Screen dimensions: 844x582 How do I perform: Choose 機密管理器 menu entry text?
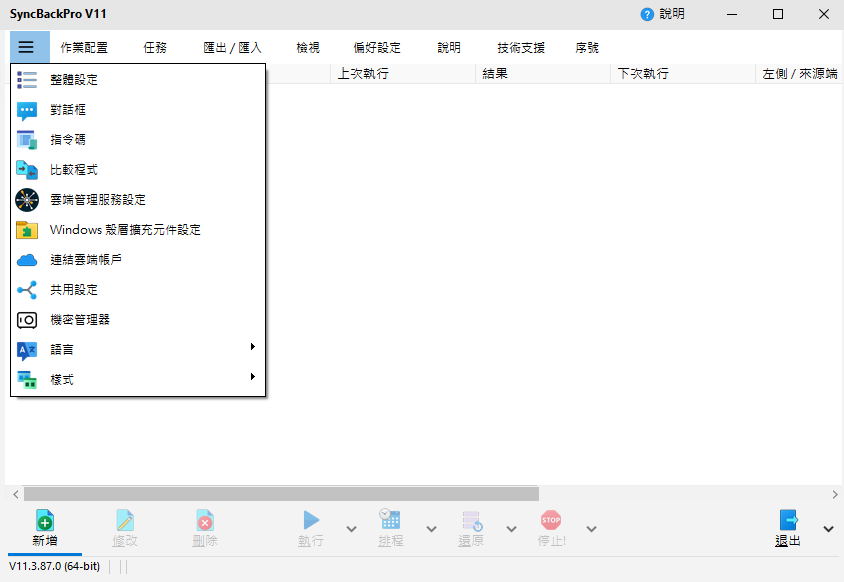point(80,320)
